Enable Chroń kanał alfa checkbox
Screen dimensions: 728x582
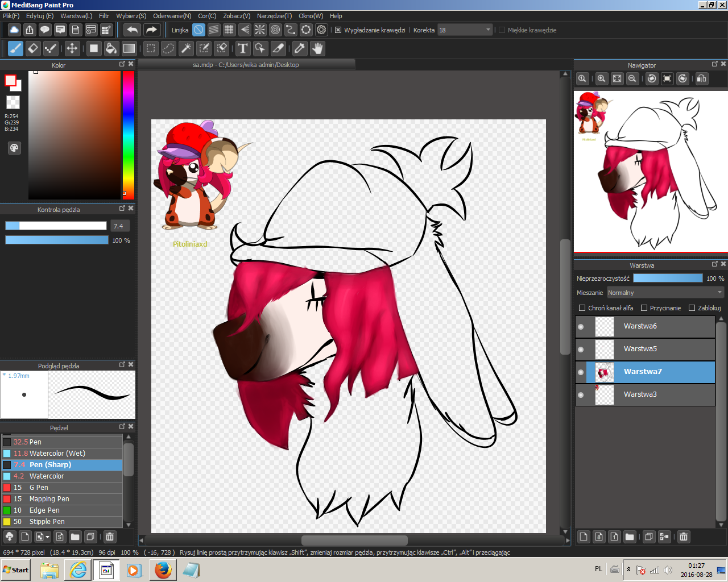582,308
